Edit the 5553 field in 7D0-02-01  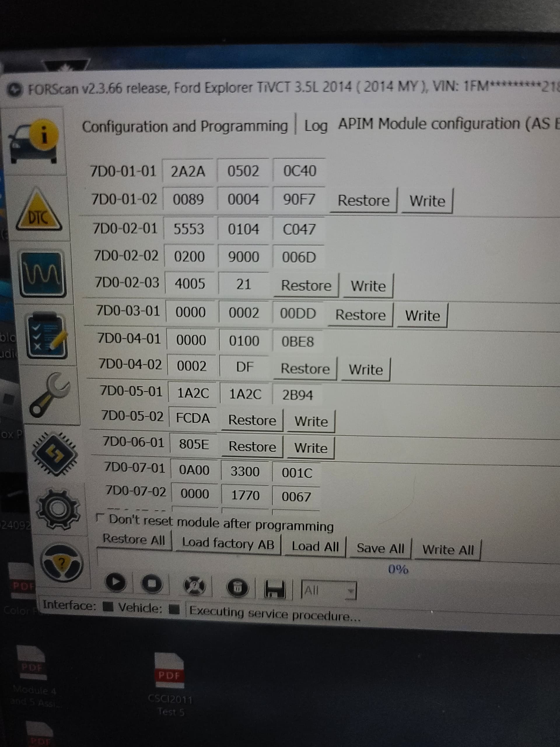click(x=189, y=229)
